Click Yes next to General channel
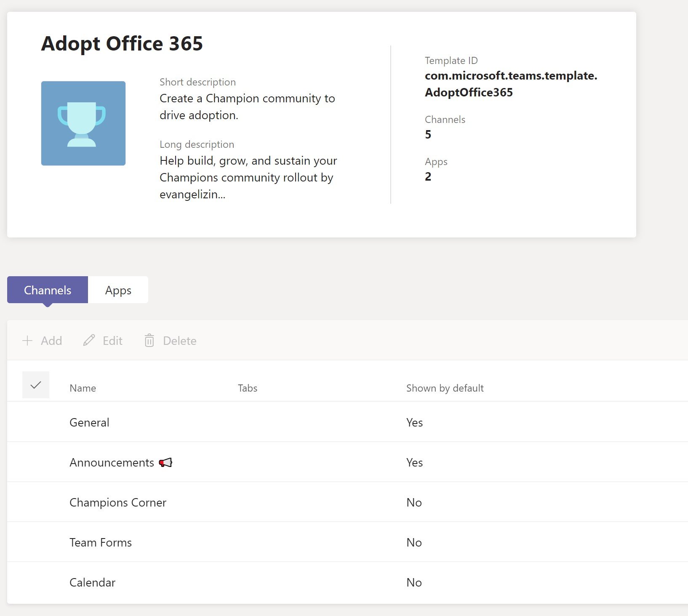This screenshot has width=688, height=616. [414, 422]
